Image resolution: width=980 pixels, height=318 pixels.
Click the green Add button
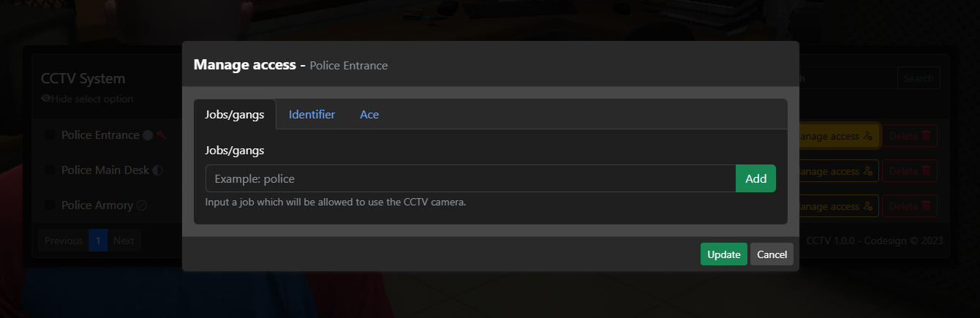point(755,178)
